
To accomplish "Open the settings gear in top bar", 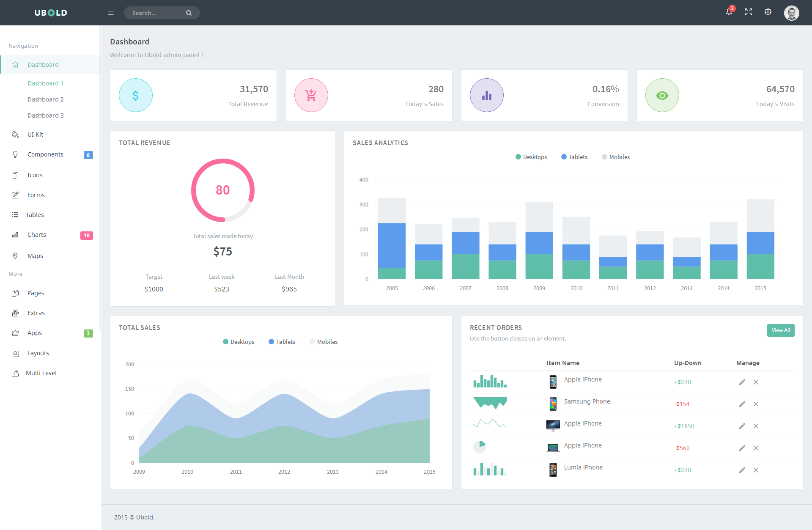I will pos(768,12).
